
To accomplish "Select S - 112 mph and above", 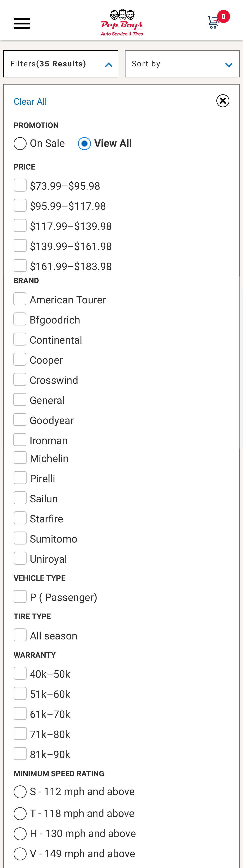I will click(x=20, y=792).
